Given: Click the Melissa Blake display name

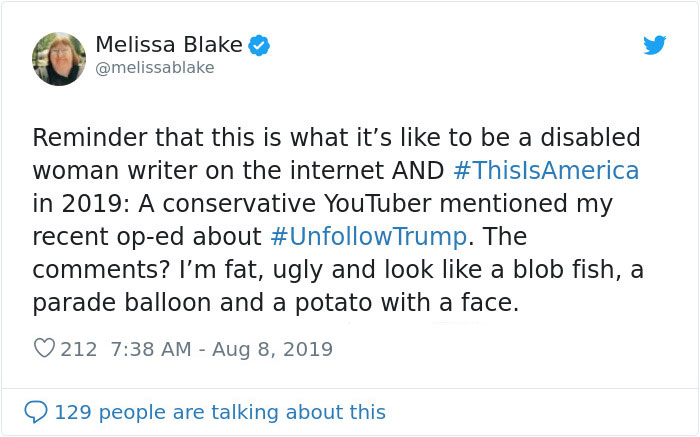Looking at the screenshot, I should point(168,45).
